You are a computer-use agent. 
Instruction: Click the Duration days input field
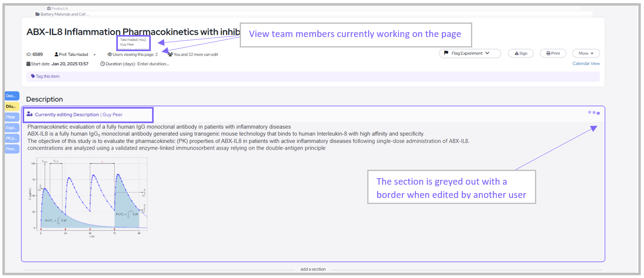tap(153, 64)
